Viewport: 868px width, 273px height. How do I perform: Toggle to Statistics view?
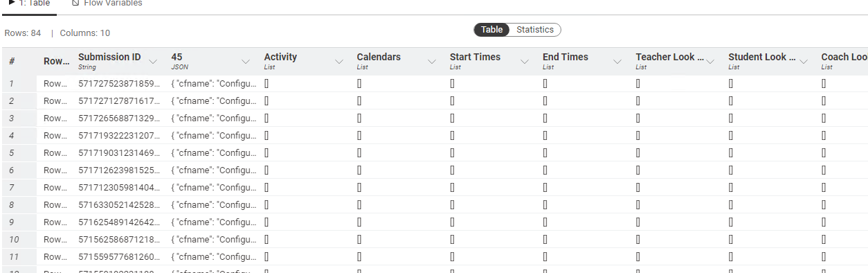coord(535,30)
